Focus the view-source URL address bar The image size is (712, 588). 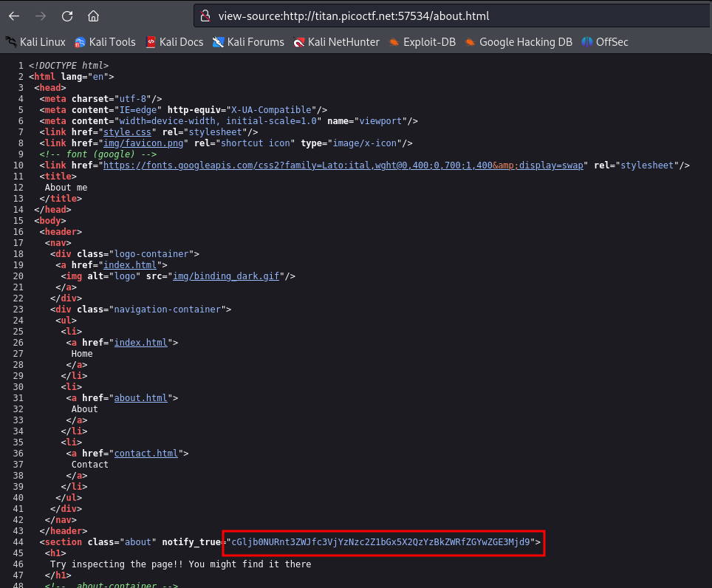452,16
